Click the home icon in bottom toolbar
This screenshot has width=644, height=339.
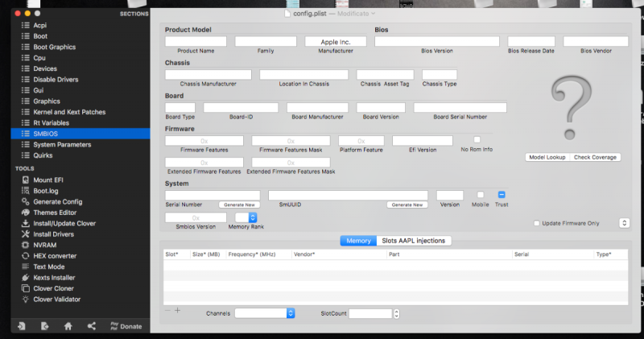[x=68, y=326]
